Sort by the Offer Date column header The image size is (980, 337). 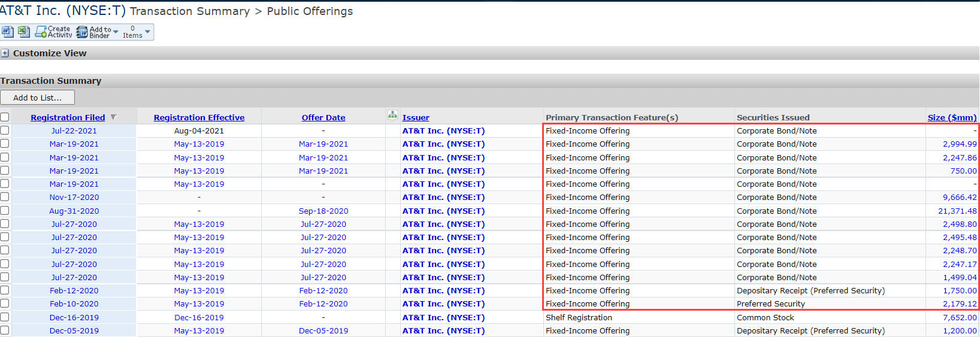[x=323, y=117]
